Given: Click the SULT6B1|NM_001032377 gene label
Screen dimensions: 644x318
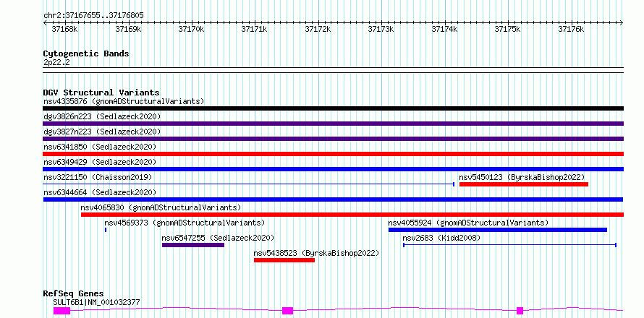Looking at the screenshot, I should pos(96,302).
